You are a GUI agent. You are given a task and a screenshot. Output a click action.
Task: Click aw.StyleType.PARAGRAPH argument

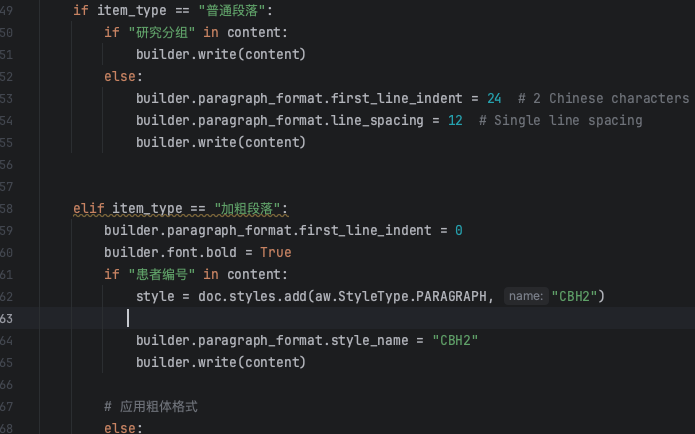pyautogui.click(x=400, y=296)
